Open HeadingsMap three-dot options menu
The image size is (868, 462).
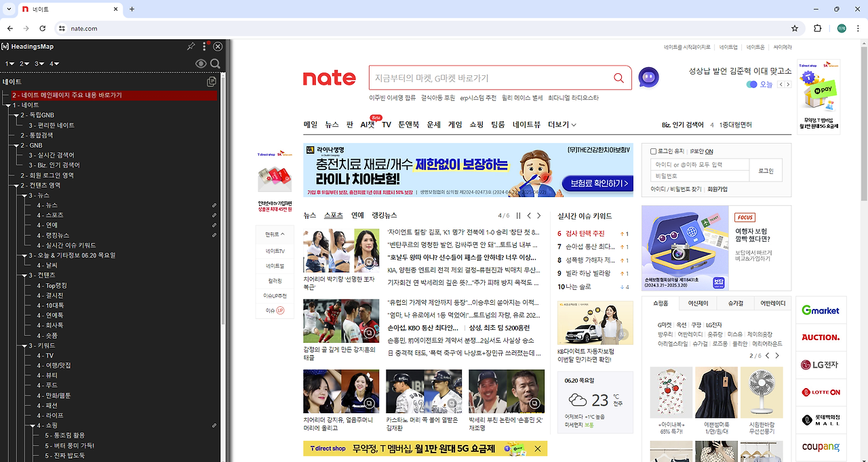pos(204,47)
